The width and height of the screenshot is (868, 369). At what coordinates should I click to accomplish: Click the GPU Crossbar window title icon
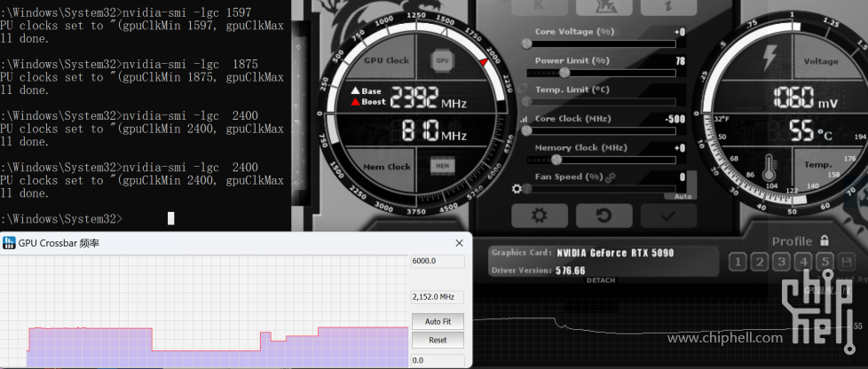pos(9,242)
